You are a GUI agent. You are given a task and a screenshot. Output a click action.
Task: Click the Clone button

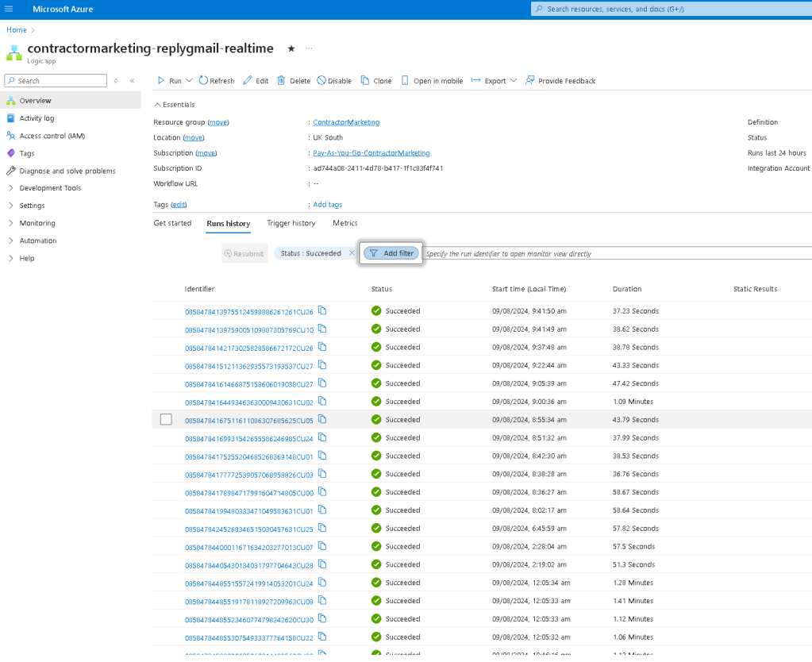[x=376, y=81]
